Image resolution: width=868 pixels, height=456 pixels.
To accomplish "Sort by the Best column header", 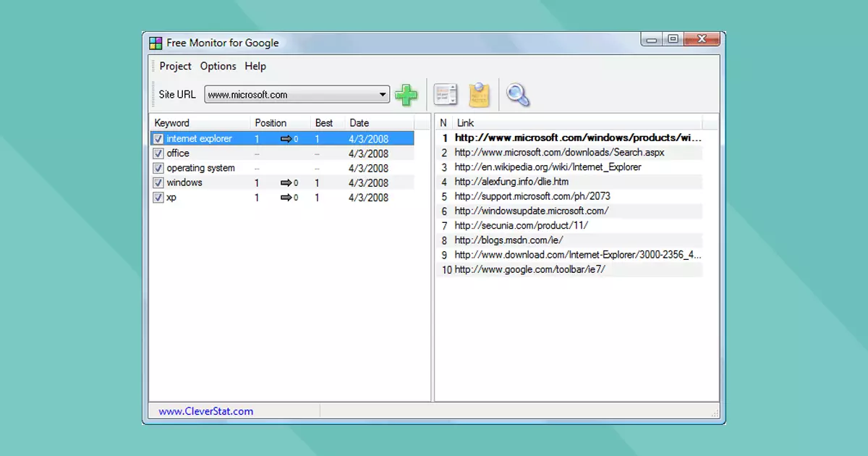I will click(328, 123).
